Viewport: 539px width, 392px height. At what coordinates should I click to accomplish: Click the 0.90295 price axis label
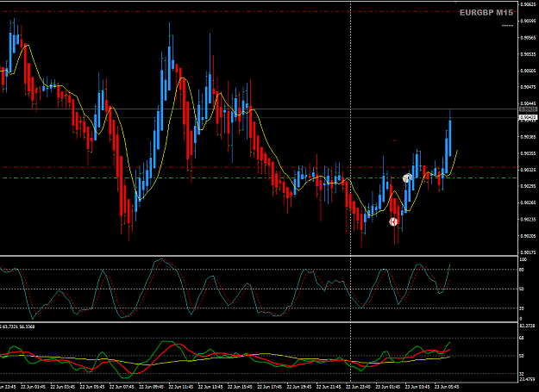click(529, 186)
